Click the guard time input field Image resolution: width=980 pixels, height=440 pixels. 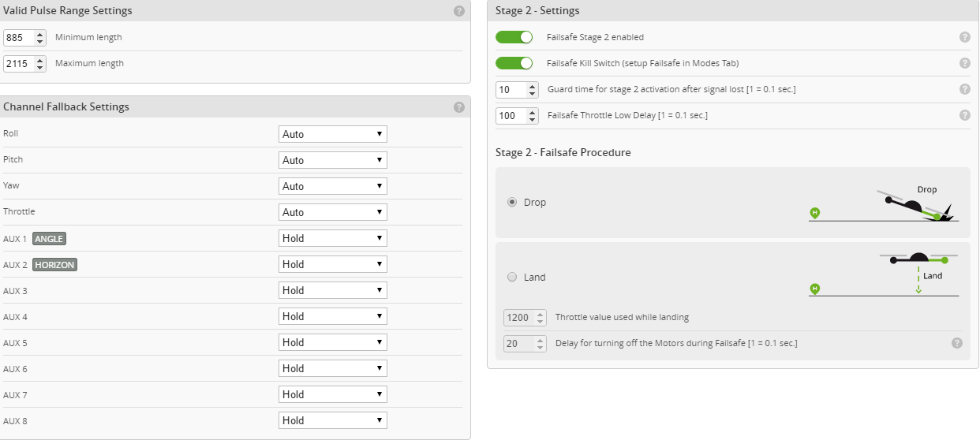510,90
